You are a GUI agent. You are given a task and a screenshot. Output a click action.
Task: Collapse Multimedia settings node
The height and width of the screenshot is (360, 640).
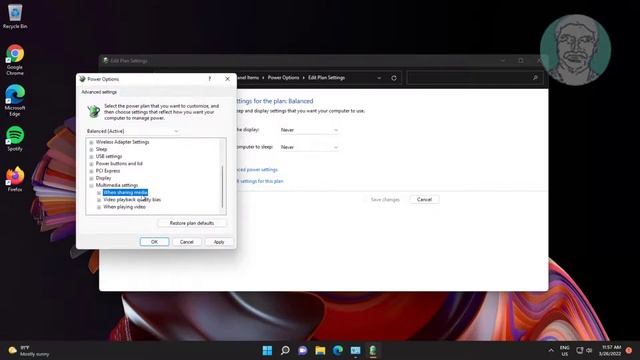pos(91,185)
